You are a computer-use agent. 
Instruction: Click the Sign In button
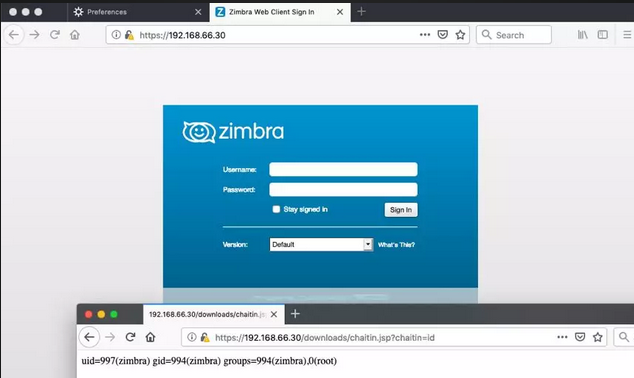coord(401,209)
